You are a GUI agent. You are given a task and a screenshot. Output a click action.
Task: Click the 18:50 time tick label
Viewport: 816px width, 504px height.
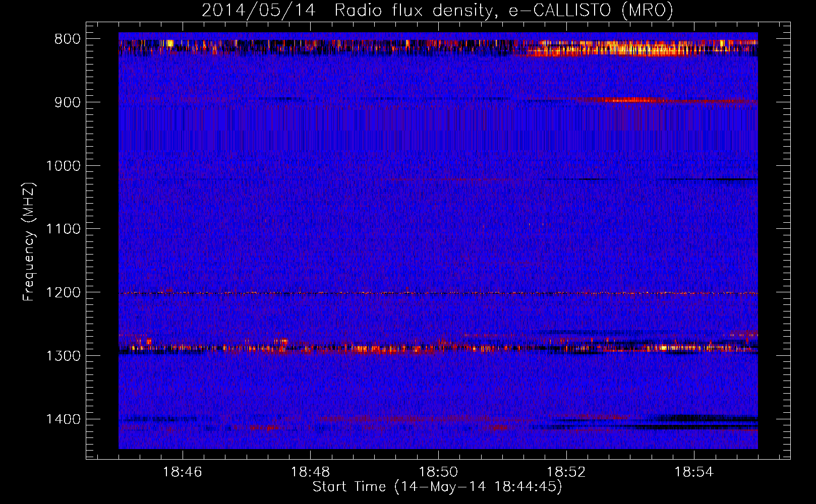(x=438, y=472)
